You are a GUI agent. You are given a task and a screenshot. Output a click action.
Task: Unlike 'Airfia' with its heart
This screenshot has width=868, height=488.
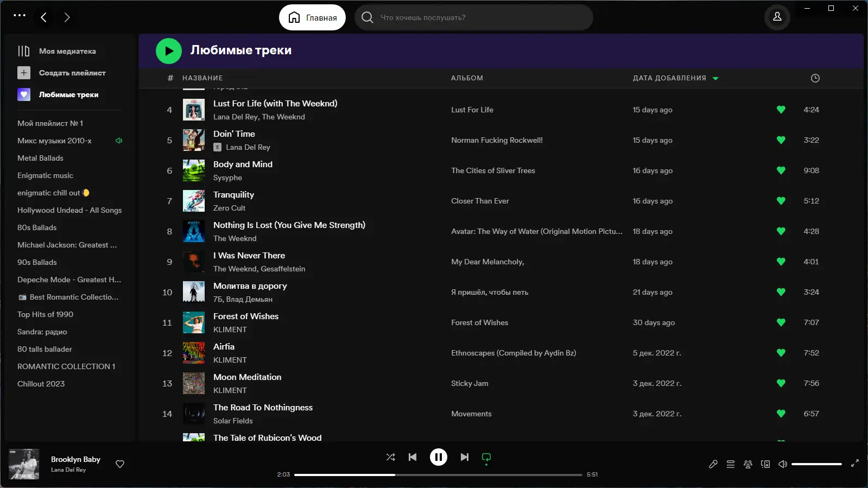point(781,353)
